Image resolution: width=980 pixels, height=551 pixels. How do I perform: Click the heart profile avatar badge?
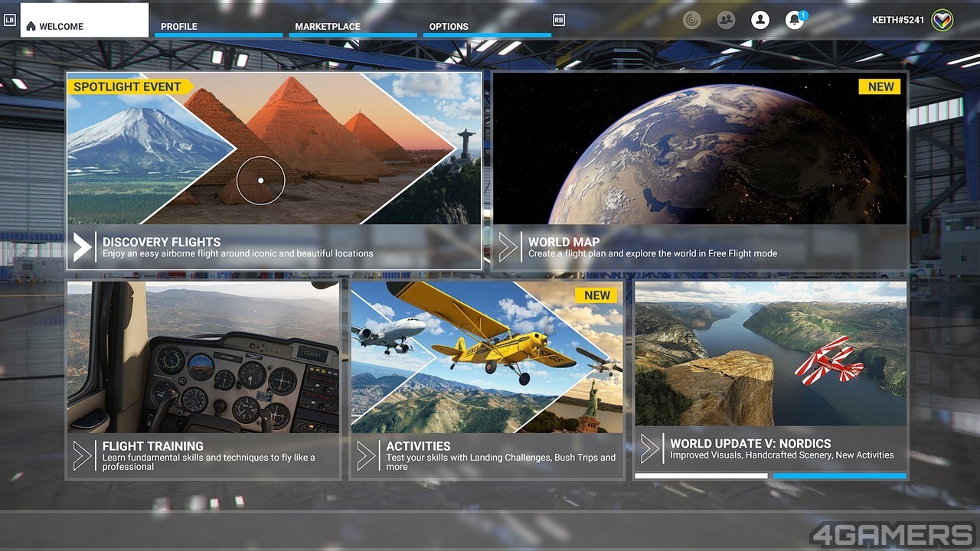[x=942, y=20]
